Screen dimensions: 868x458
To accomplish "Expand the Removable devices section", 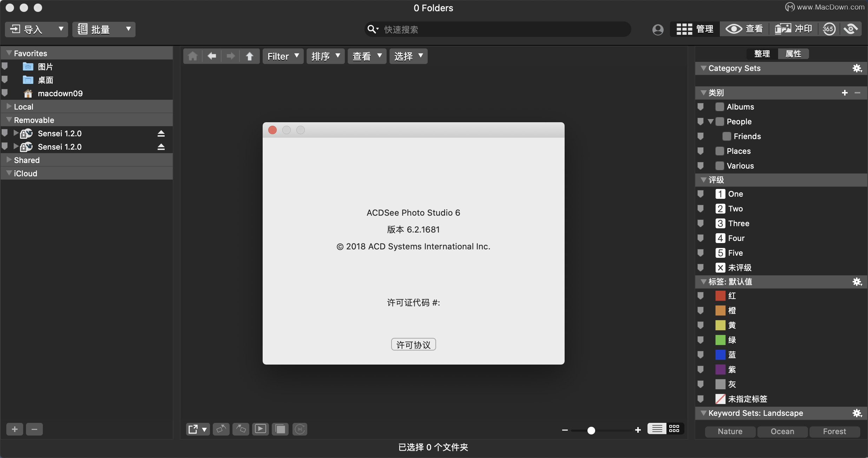I will point(9,120).
